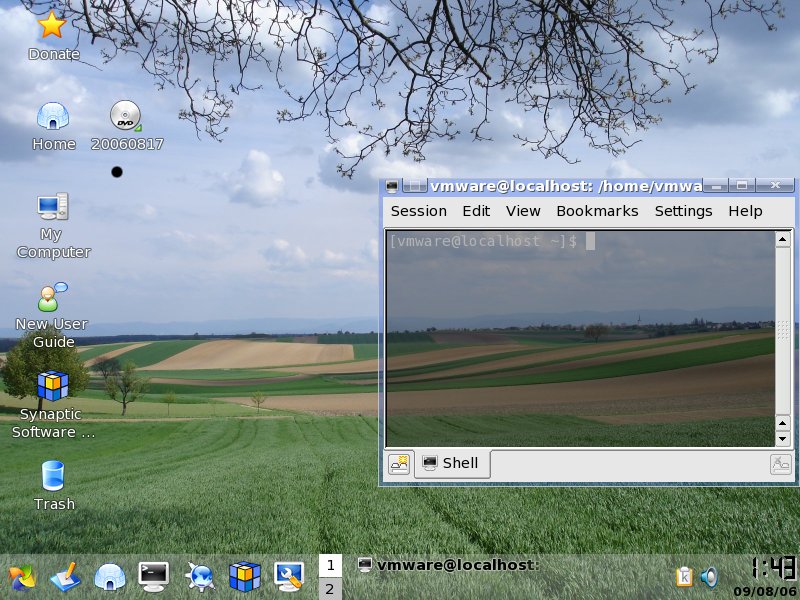Select the Shell tab
The height and width of the screenshot is (600, 800).
452,463
